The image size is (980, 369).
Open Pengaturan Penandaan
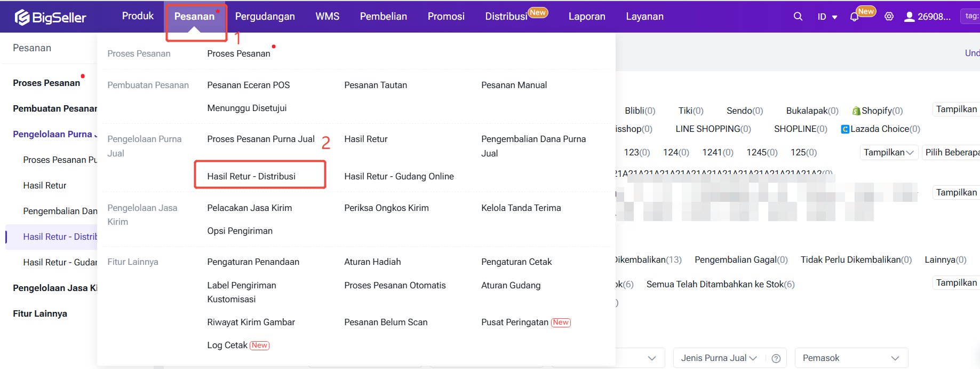(x=253, y=262)
